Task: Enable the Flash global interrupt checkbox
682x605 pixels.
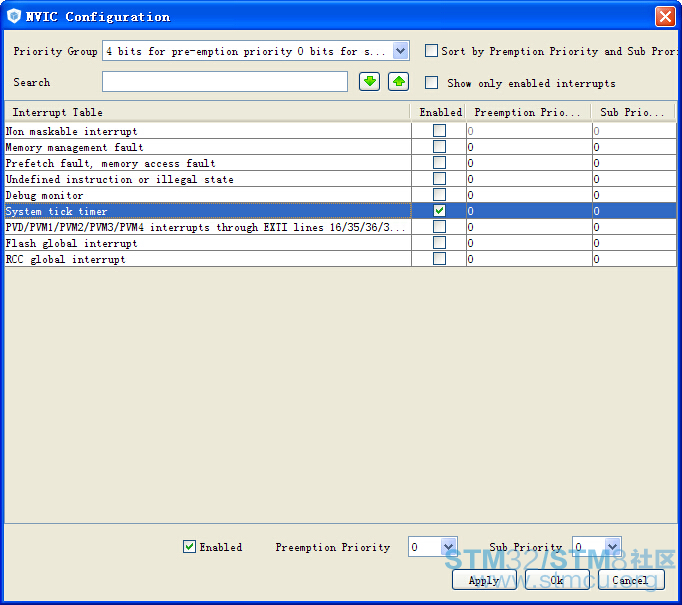Action: coord(439,243)
